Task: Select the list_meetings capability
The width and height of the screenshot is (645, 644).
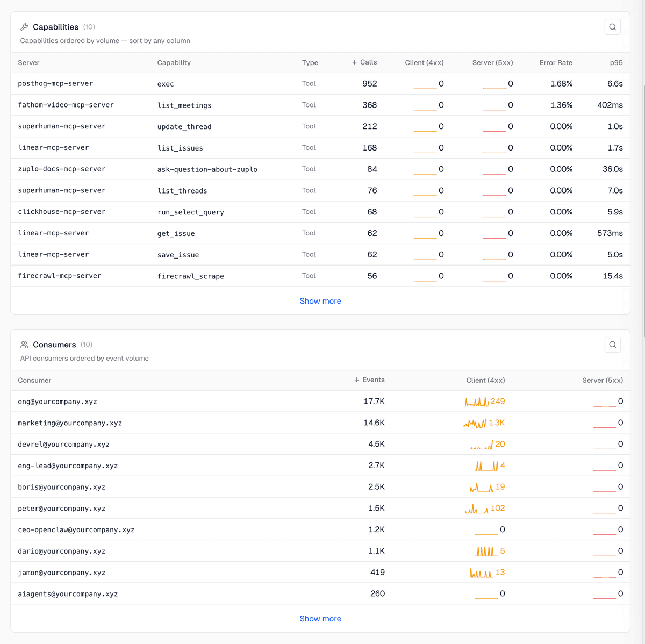Action: tap(184, 105)
